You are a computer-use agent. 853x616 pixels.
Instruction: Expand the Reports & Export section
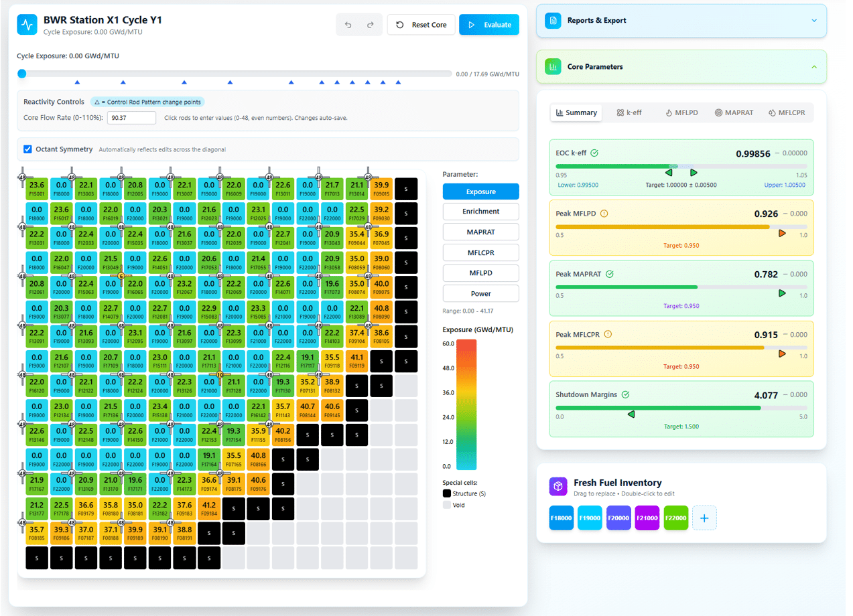click(x=814, y=21)
